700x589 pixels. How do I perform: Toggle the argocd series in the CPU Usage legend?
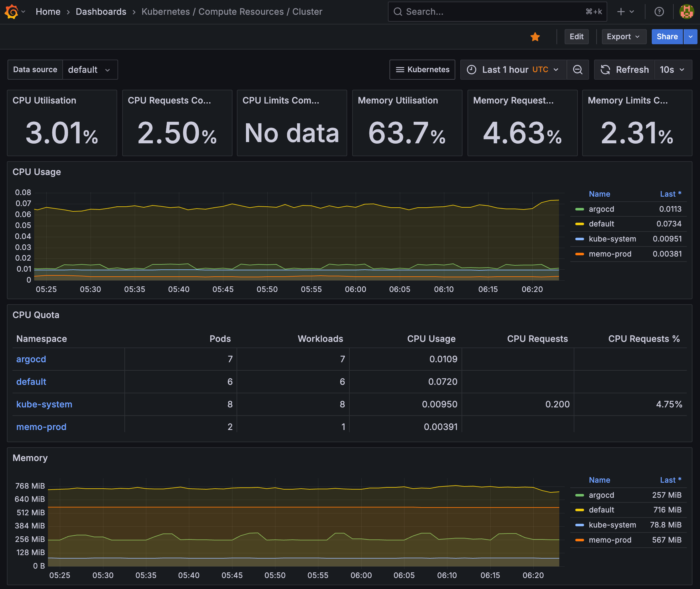click(601, 209)
